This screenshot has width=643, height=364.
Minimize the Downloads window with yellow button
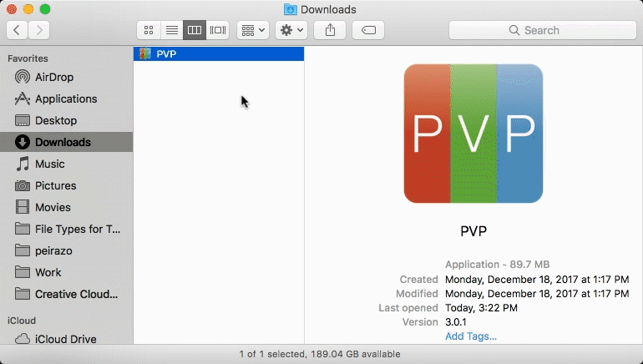(28, 9)
